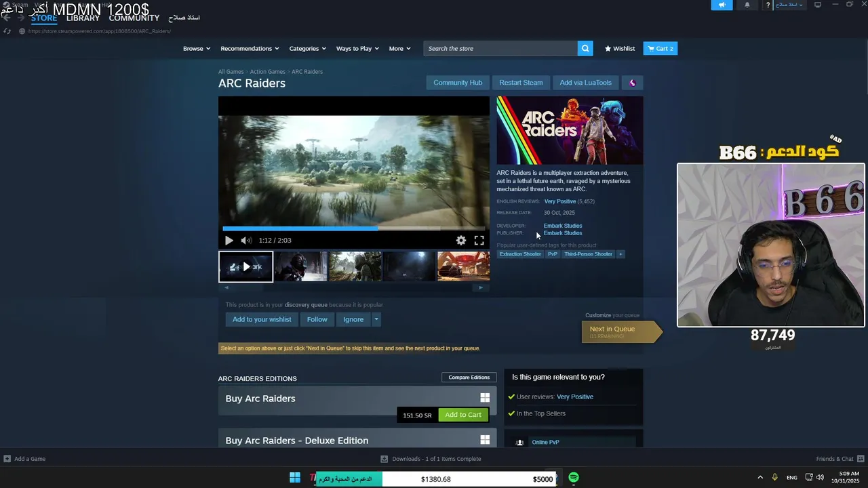This screenshot has height=488, width=868.
Task: Switch to Big Picture mode monitor icon
Action: click(x=818, y=5)
